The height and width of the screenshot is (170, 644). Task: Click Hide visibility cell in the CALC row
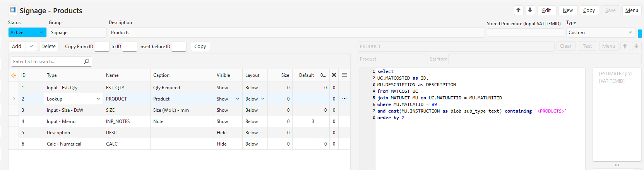coord(228,144)
